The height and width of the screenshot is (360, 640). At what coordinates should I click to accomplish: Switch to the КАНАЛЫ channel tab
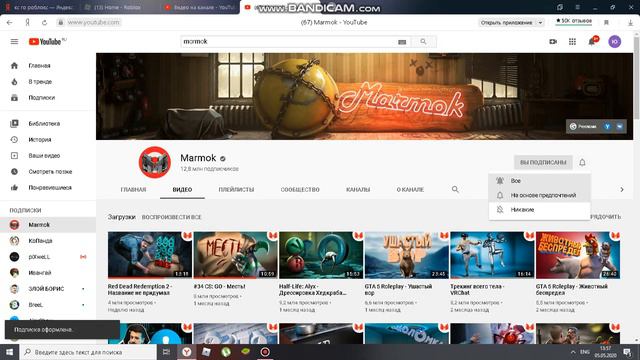pos(358,189)
